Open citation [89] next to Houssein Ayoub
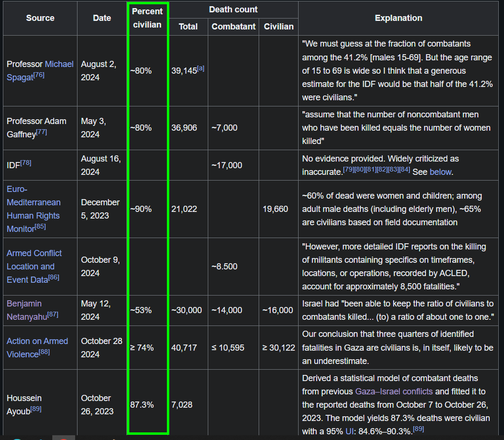Image resolution: width=504 pixels, height=440 pixels. 36,409
